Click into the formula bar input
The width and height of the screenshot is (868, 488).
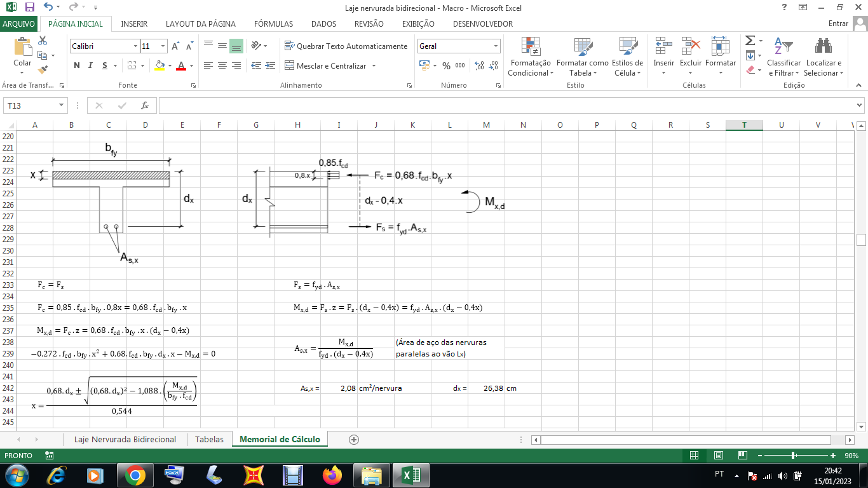click(x=506, y=105)
